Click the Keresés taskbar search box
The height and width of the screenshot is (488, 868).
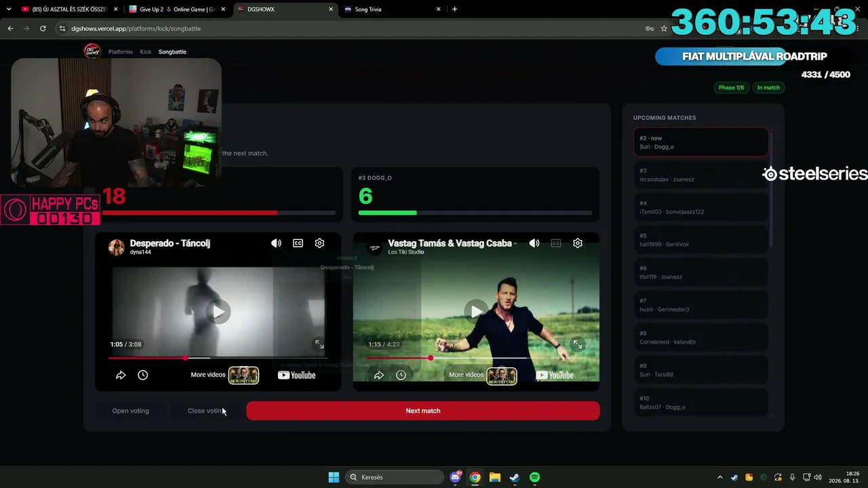pyautogui.click(x=393, y=477)
